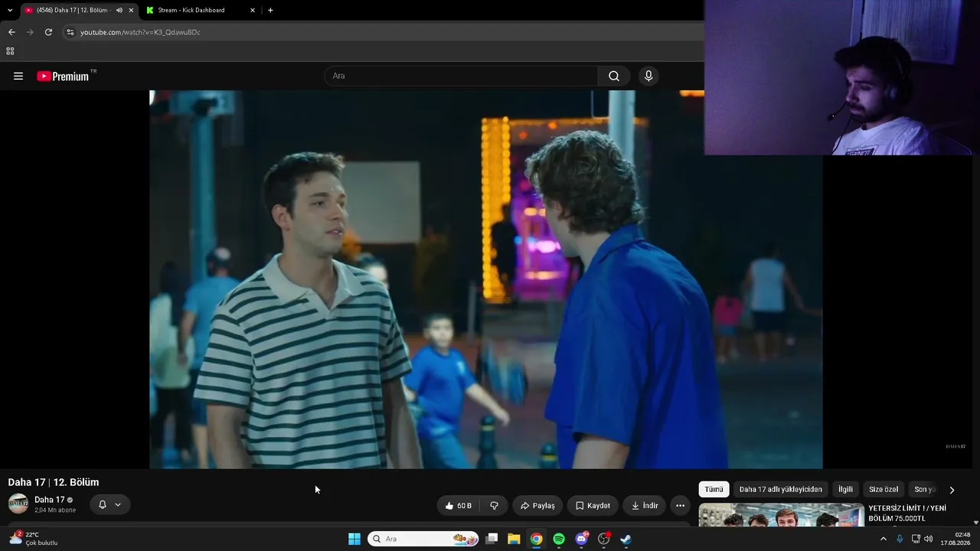Click the video player to pause playback
The image size is (980, 551).
(x=486, y=279)
